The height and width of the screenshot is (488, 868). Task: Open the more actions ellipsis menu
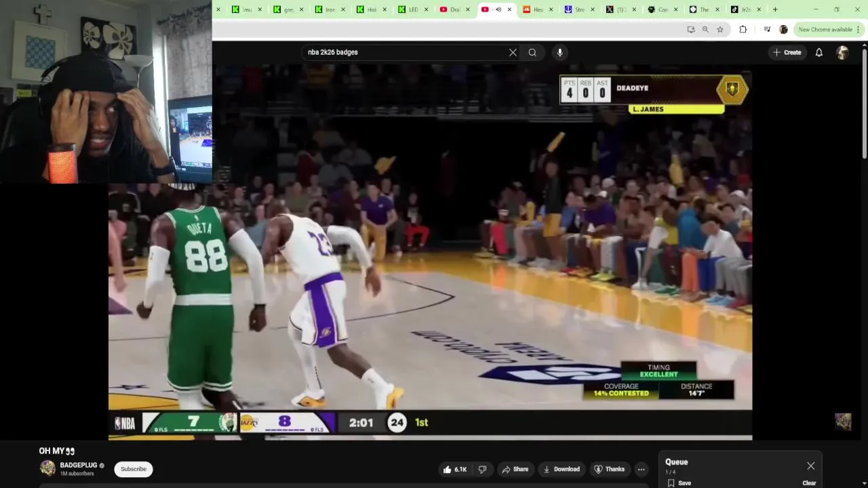pyautogui.click(x=641, y=469)
